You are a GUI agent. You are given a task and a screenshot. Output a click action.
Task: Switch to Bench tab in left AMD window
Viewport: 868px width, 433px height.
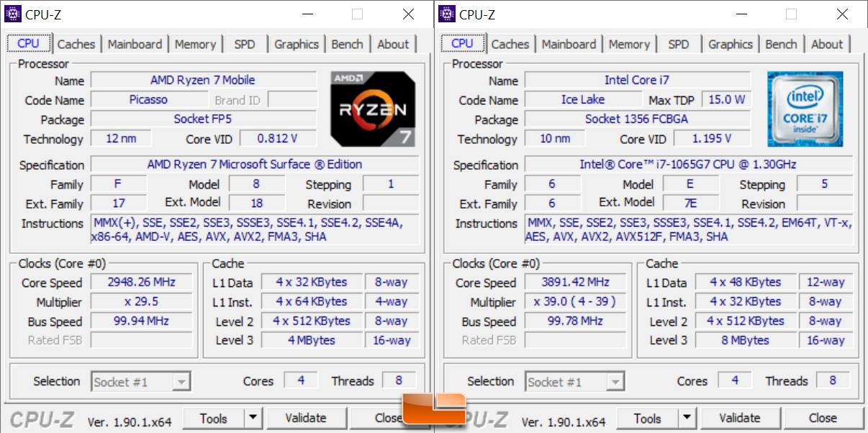pyautogui.click(x=348, y=44)
